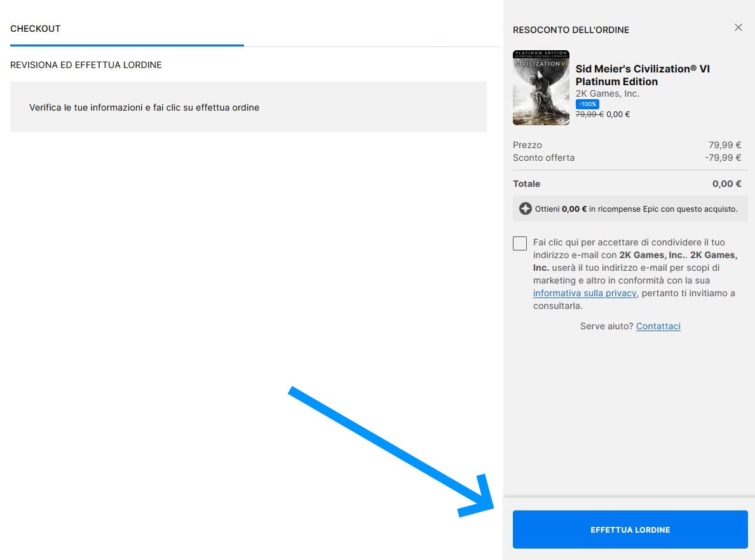Click the RESOCONTO DELL'ORDINE heading
Viewport: 755px width, 560px height.
click(571, 30)
